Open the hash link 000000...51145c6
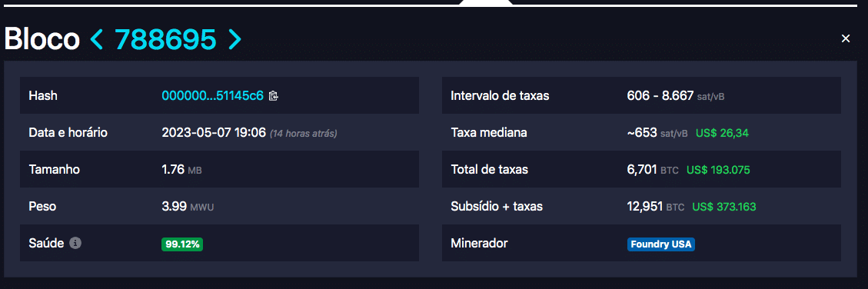Screen dimensions: 868x289 pos(212,96)
